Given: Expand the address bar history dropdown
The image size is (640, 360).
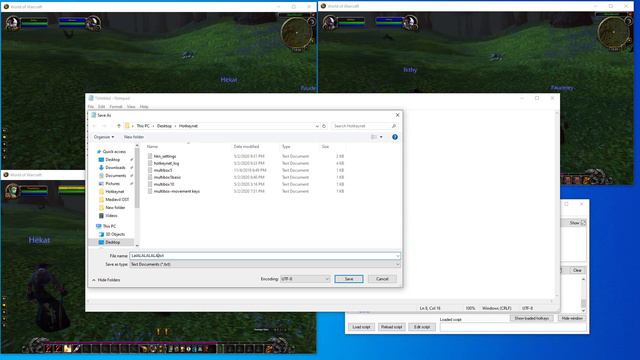Looking at the screenshot, I should point(317,126).
